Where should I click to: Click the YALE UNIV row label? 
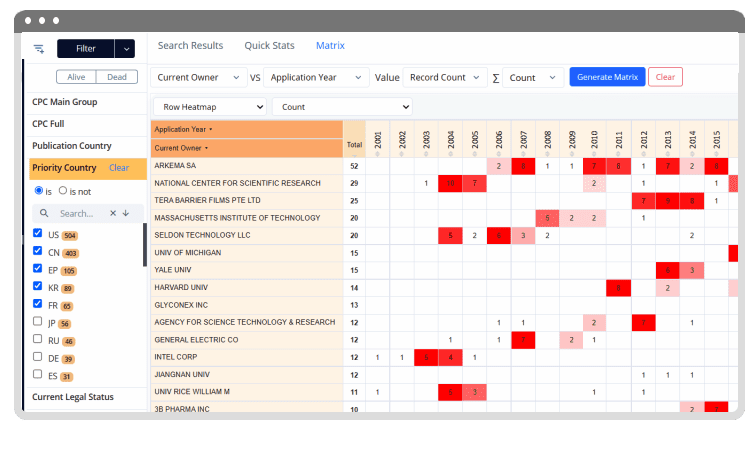[173, 270]
